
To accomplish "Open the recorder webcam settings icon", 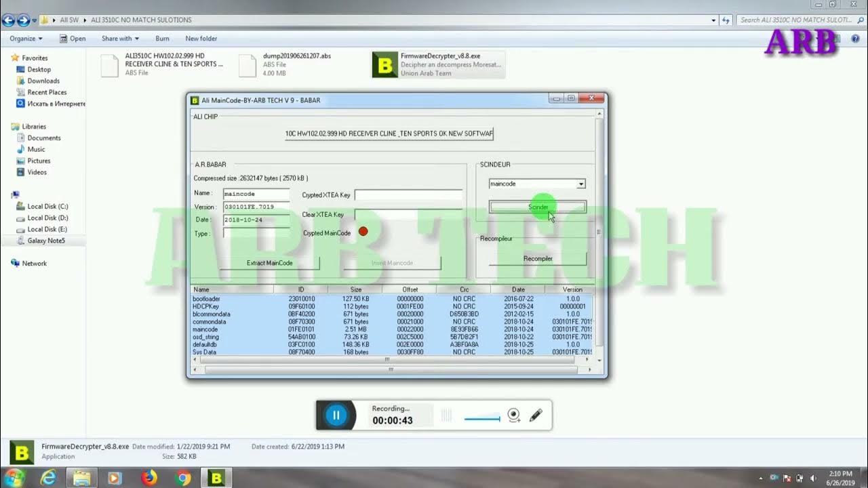I will point(514,415).
